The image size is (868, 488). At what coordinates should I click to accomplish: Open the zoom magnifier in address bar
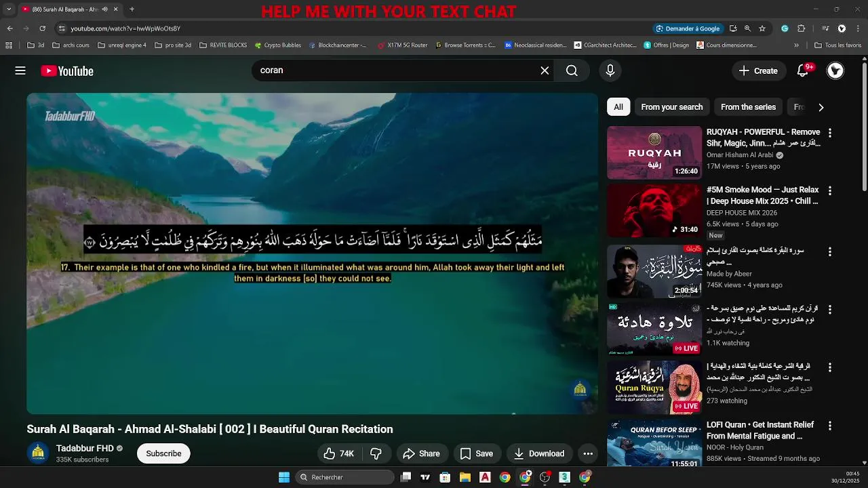[x=747, y=28]
